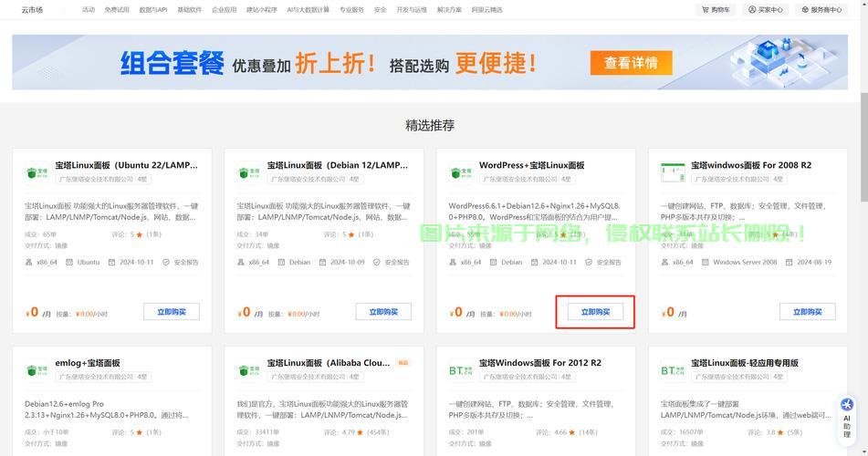
Task: Click 立即购买 for 宝塔Linux面板 Debian 12
Action: (383, 312)
